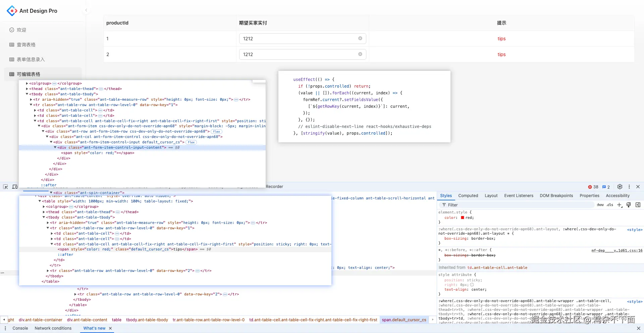Clear the 1212 input in productId row 2

point(360,54)
